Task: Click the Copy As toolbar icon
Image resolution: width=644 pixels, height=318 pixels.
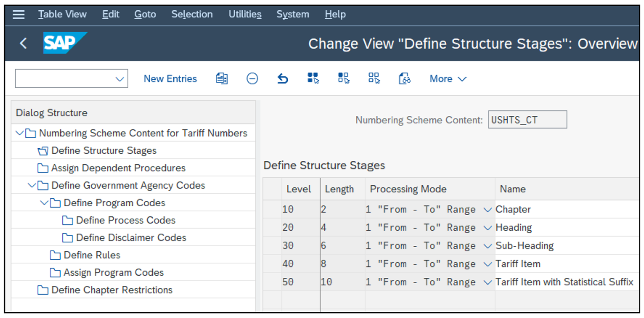Action: tap(222, 79)
